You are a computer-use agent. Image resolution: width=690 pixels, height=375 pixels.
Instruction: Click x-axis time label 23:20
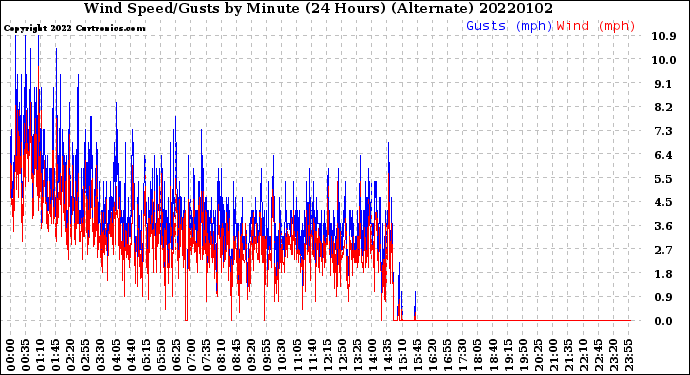point(613,355)
